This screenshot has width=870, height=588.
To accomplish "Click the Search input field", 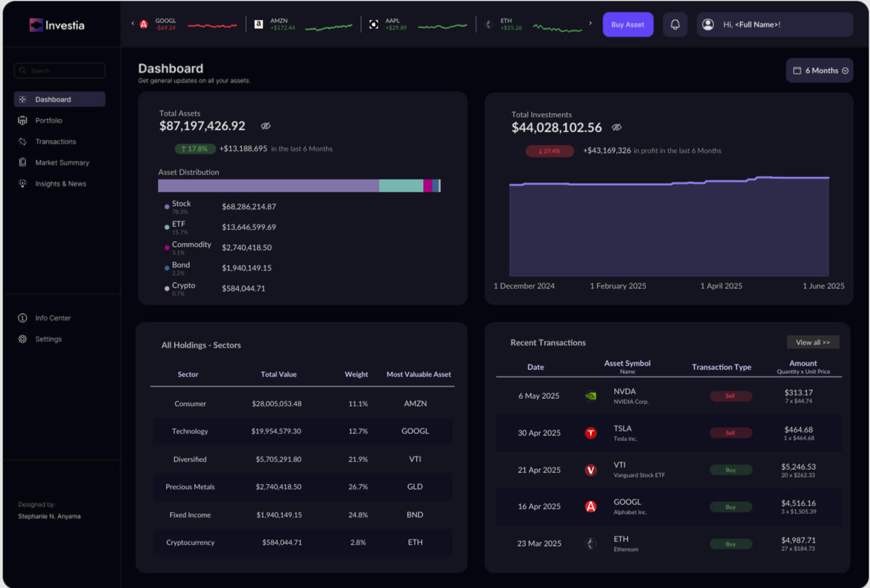I will pos(59,70).
